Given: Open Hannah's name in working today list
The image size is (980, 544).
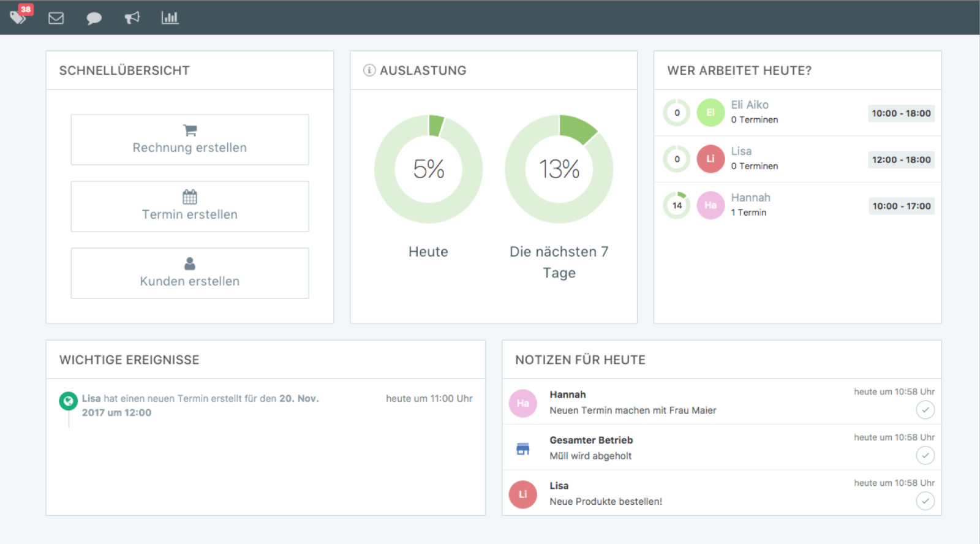Looking at the screenshot, I should click(x=750, y=198).
